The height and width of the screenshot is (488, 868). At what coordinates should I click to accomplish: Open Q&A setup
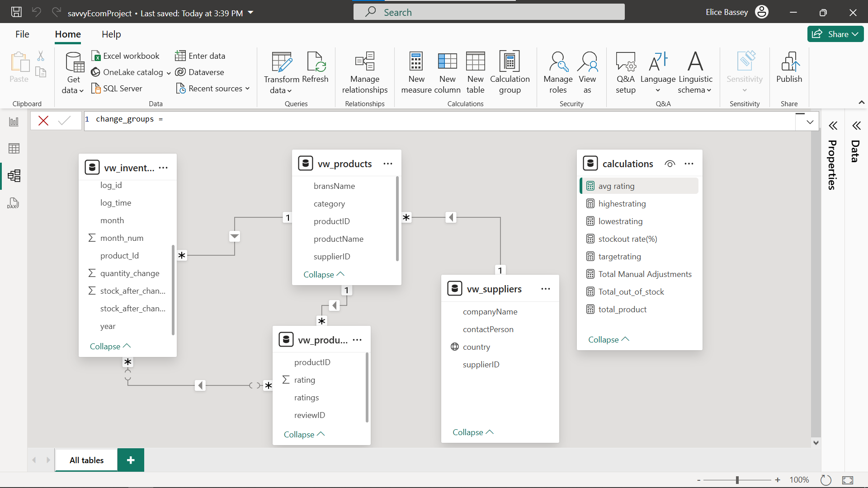coord(626,72)
